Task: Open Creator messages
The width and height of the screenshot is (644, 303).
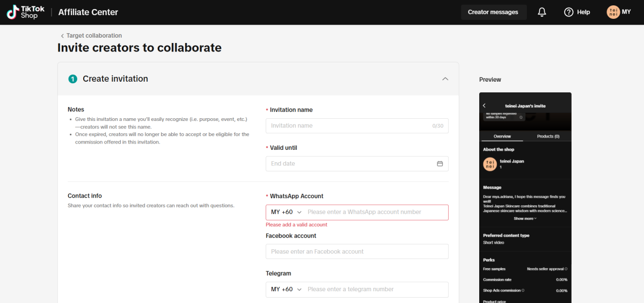Action: [493, 12]
